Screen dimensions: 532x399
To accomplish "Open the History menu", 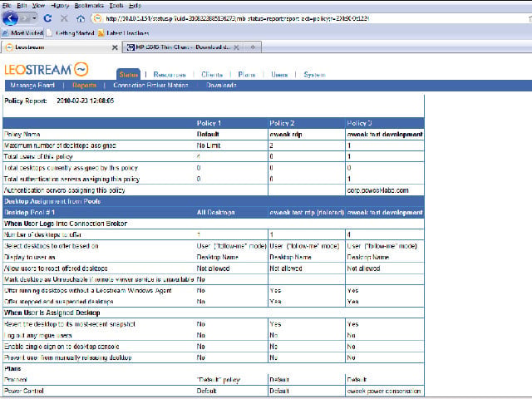I will point(60,6).
